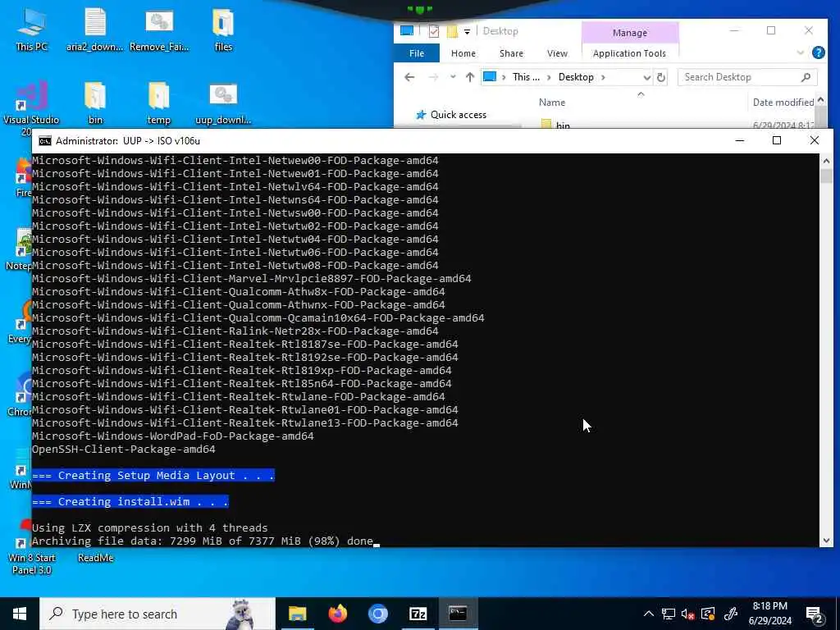Select Command Prompt taskbar button
Viewport: 840px width, 630px height.
pos(458,614)
